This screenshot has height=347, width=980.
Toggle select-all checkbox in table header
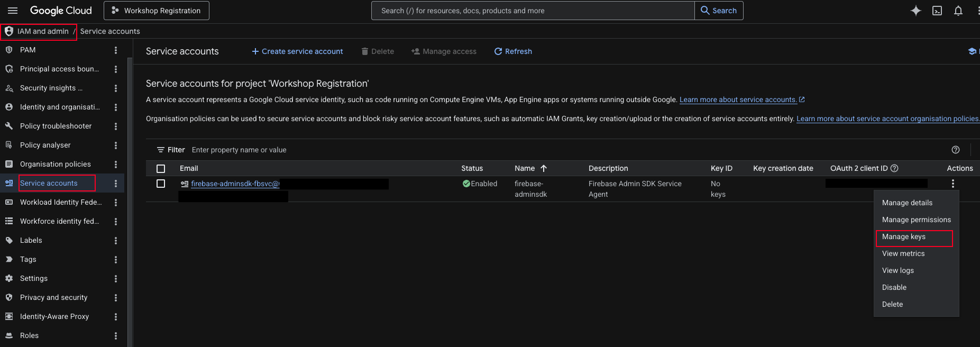coord(161,169)
